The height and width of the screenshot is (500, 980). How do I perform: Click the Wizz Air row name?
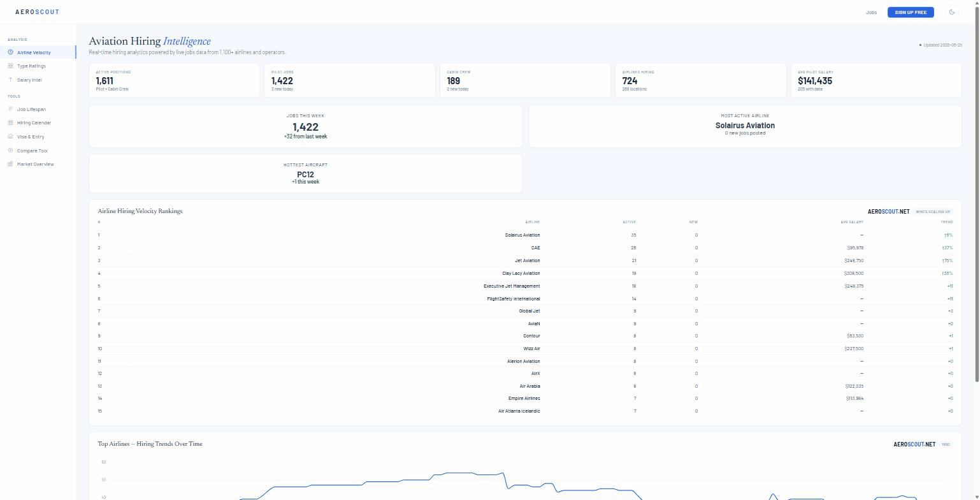point(531,348)
